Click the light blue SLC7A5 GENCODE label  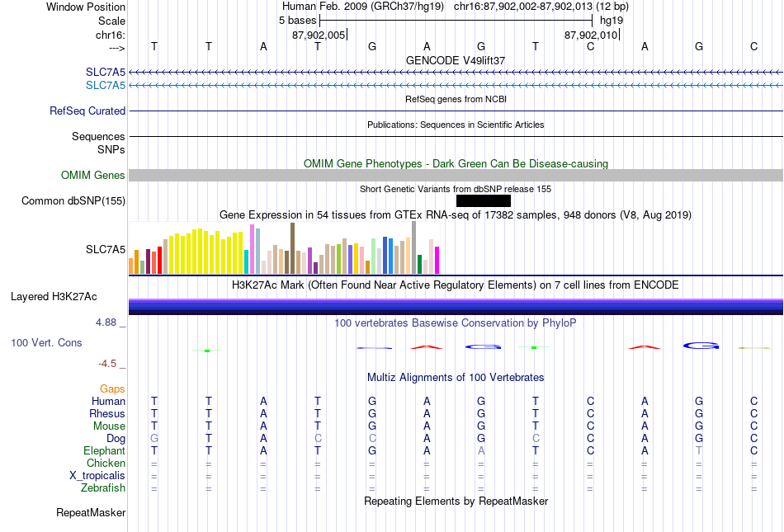tap(106, 86)
